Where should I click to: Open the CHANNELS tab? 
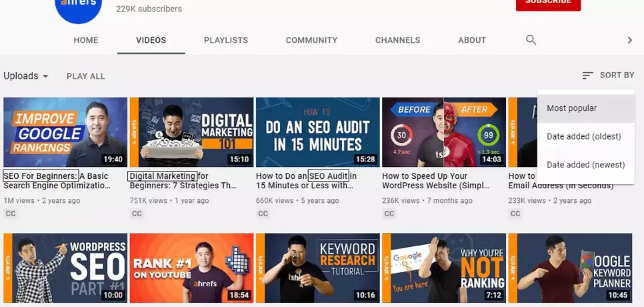point(397,40)
